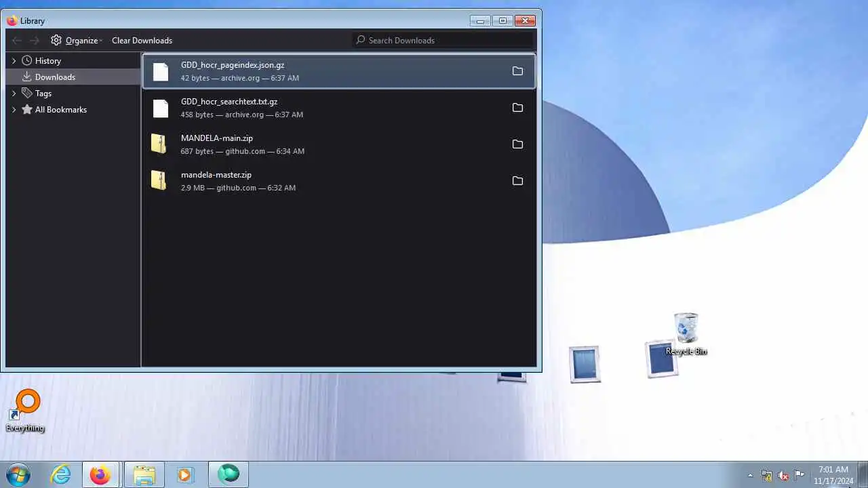
Task: Open containing folder for MANDELA-main.zip
Action: click(517, 144)
